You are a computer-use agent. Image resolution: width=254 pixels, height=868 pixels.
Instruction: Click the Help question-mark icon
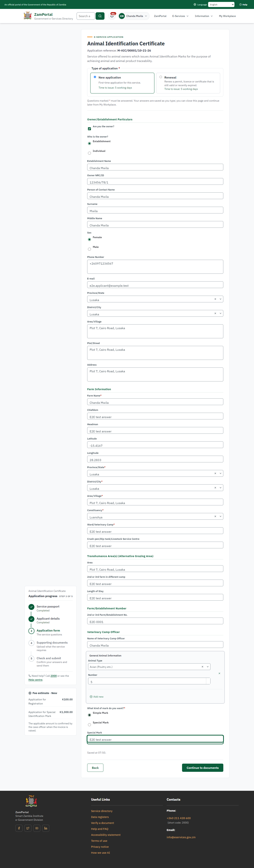[240, 5]
